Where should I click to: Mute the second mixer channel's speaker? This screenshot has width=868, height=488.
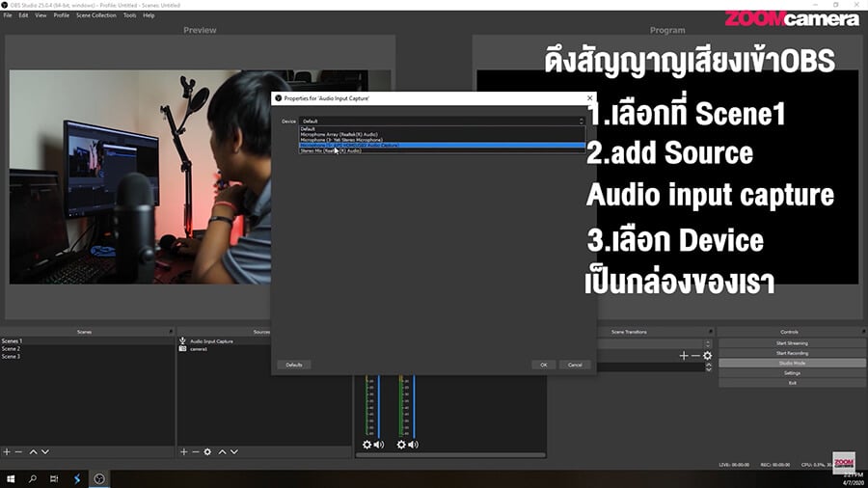click(414, 445)
